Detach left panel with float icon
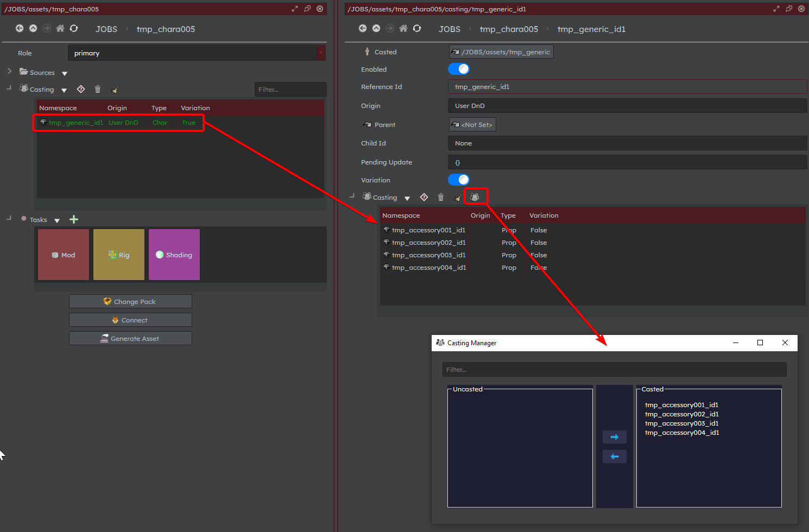The image size is (809, 532). click(x=307, y=9)
